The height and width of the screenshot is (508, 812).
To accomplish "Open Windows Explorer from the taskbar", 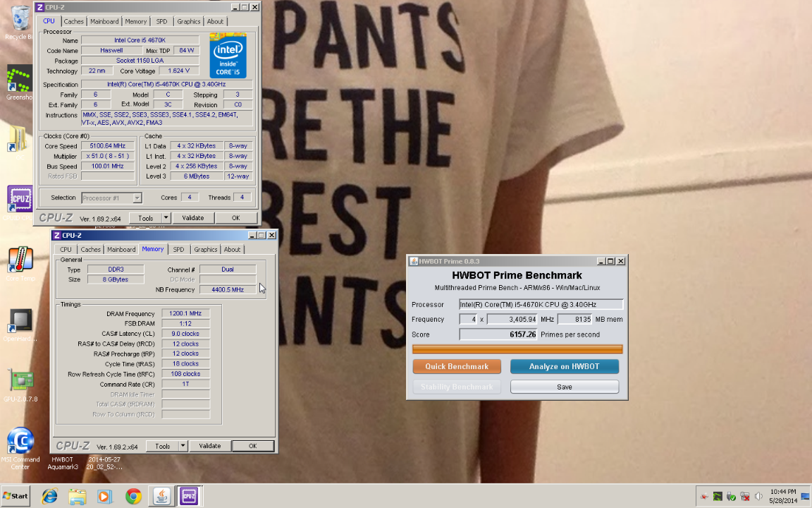I will pos(77,496).
